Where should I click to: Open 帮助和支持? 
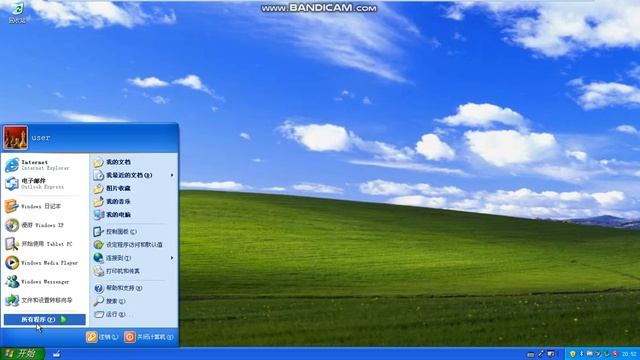click(134, 288)
